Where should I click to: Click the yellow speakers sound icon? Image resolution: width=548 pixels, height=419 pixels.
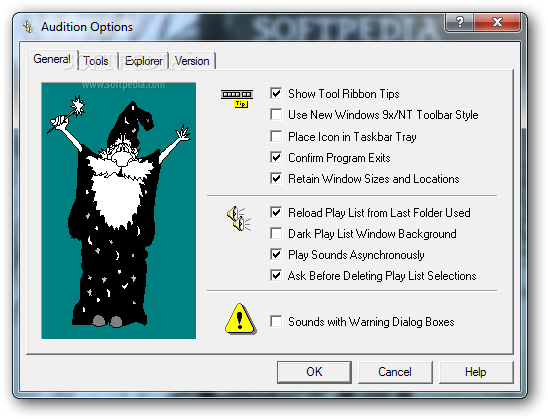[239, 219]
